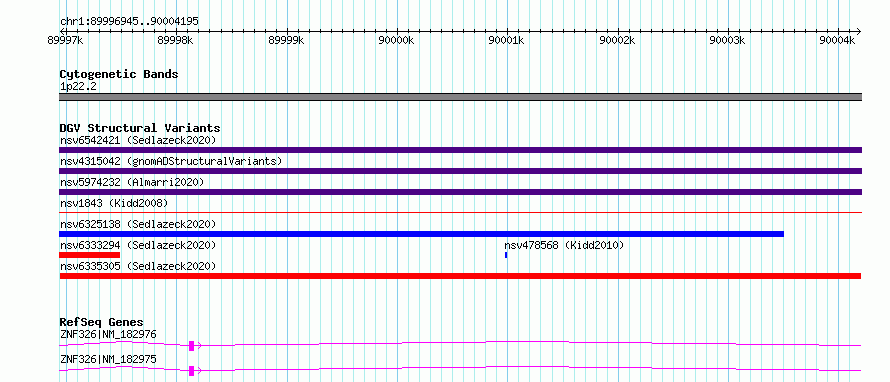Open nsv6333294 (Sedlazeck2020) variant label

138,245
